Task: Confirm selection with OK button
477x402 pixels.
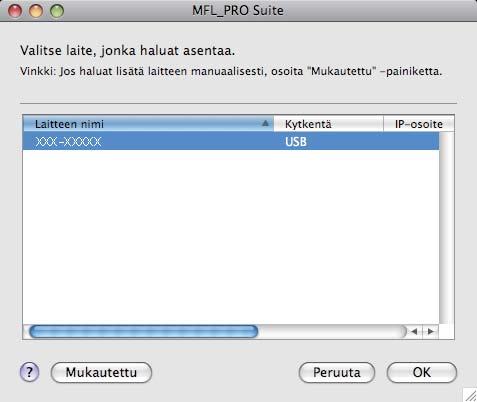Action: [x=422, y=372]
